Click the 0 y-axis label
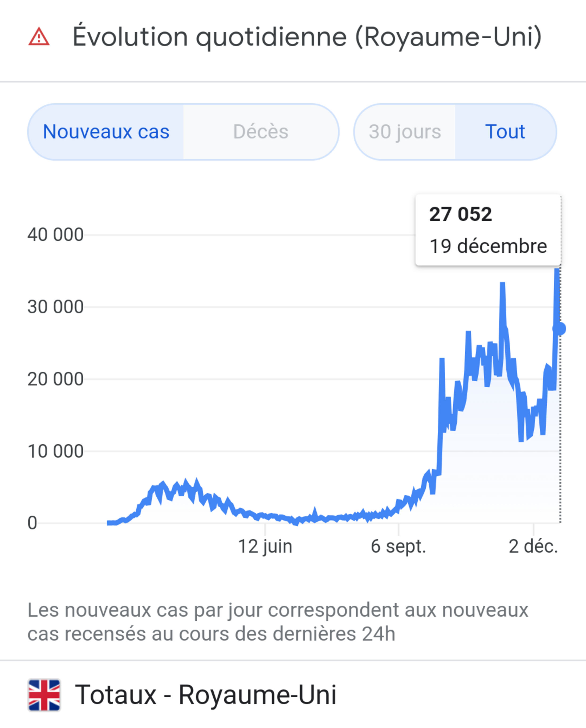This screenshot has height=728, width=586. point(32,523)
